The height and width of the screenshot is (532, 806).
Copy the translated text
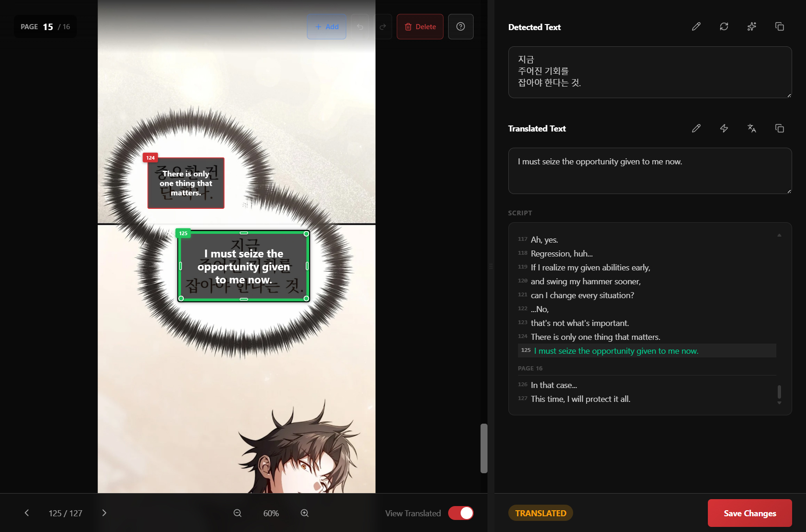[x=779, y=129]
